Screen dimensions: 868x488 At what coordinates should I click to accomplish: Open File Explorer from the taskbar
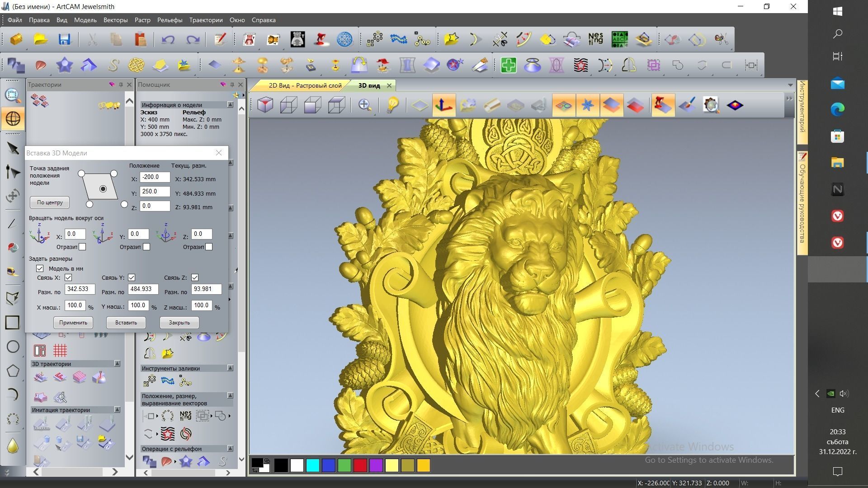(837, 163)
